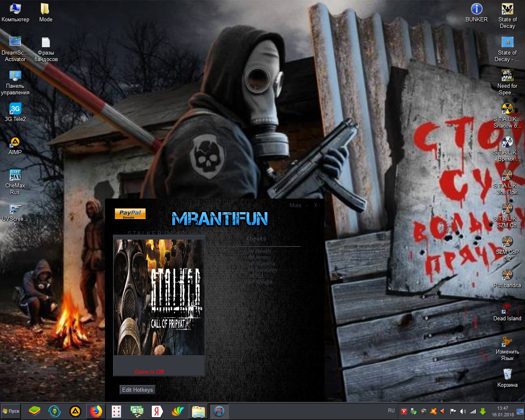Open the Пуск start menu
Image resolution: width=525 pixels, height=420 pixels.
[11, 411]
